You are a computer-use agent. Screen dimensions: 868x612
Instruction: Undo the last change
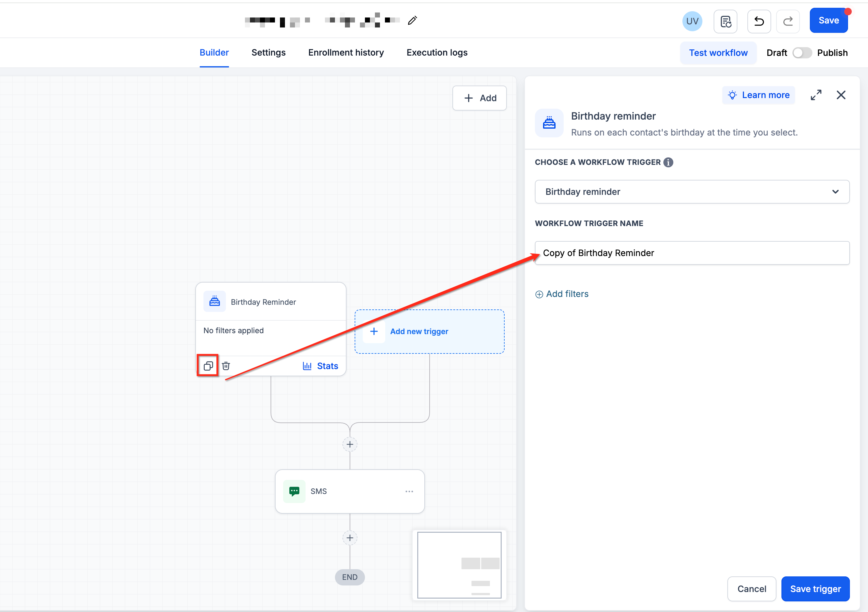(759, 22)
